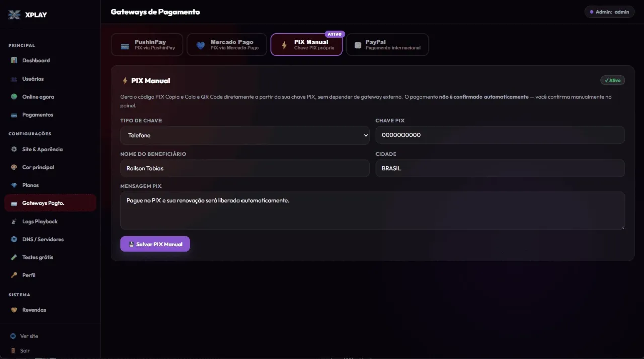Click the XPLAY brand name text
Viewport: 644px width, 359px height.
pyautogui.click(x=36, y=15)
